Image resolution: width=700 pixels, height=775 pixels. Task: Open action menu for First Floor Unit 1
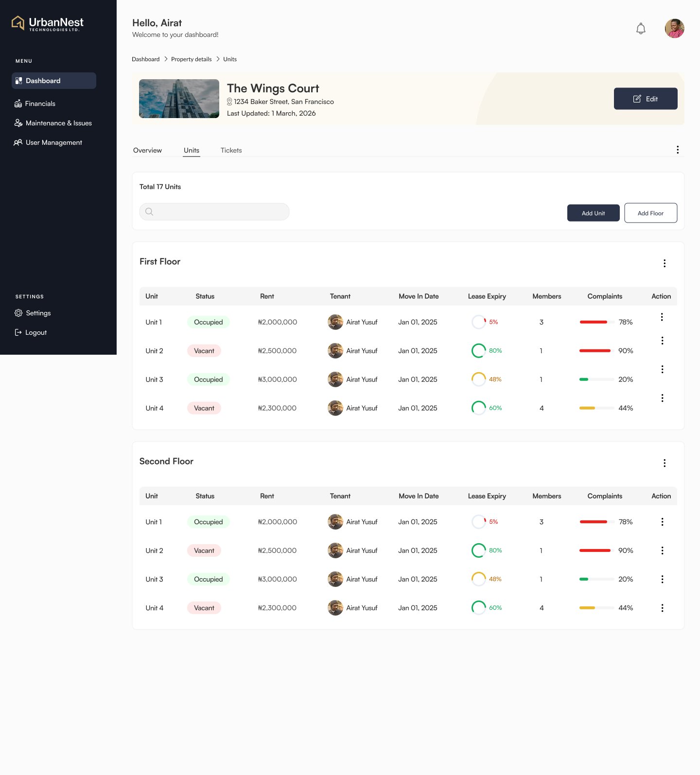(662, 317)
